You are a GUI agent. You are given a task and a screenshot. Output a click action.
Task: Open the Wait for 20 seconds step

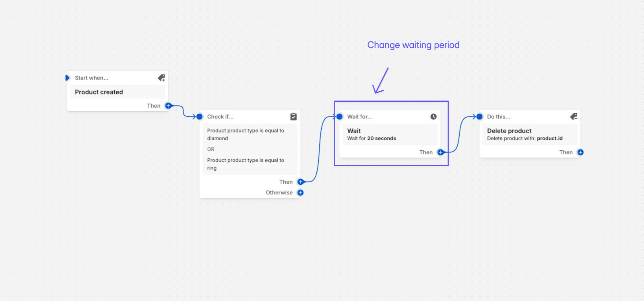click(x=390, y=134)
